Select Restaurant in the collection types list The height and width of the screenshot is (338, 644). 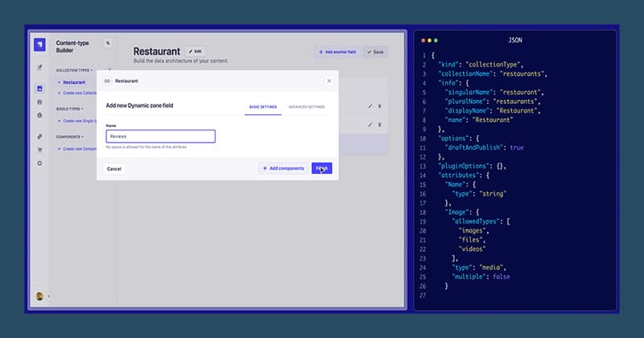[74, 82]
